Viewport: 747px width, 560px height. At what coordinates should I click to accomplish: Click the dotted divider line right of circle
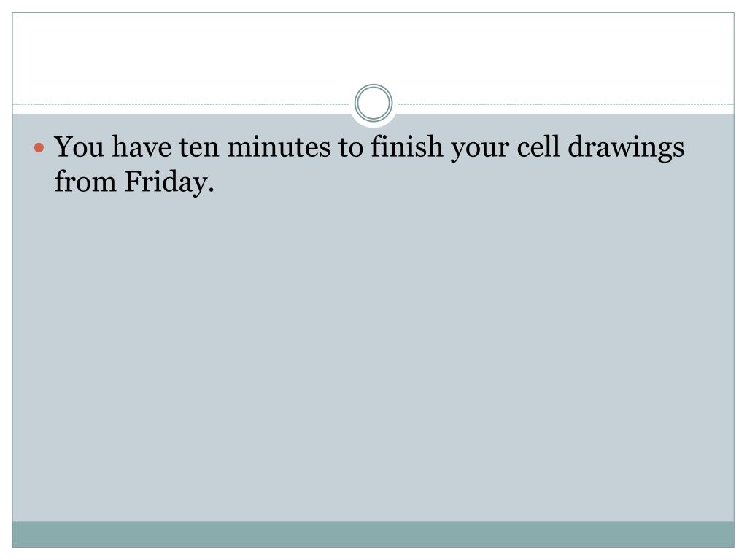tap(566, 104)
